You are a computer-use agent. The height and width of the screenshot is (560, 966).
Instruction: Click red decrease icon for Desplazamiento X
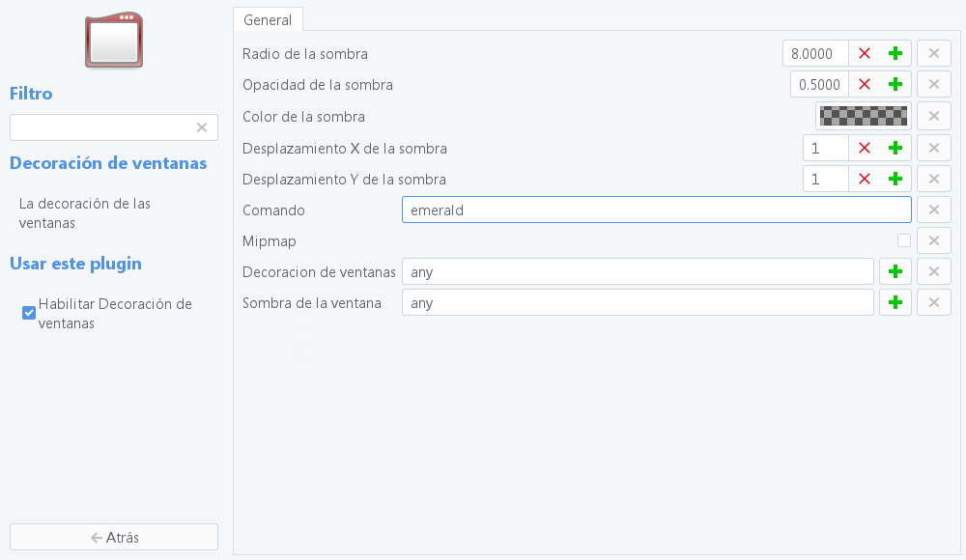865,148
